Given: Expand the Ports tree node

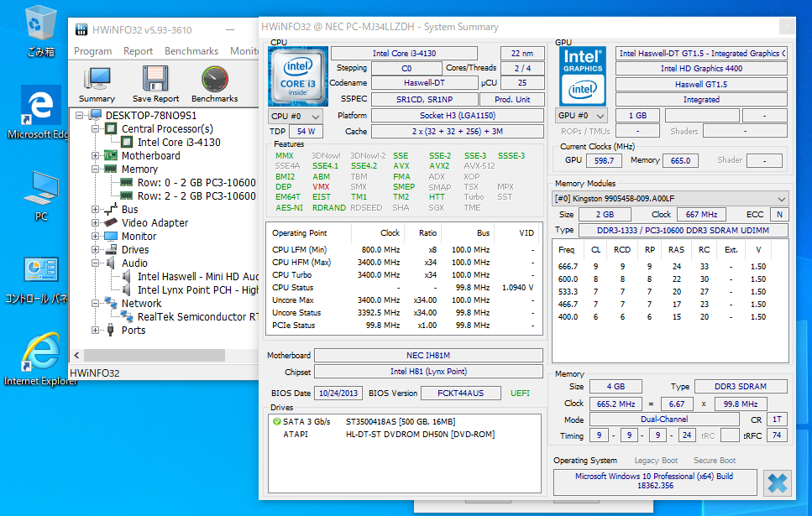Looking at the screenshot, I should [95, 331].
